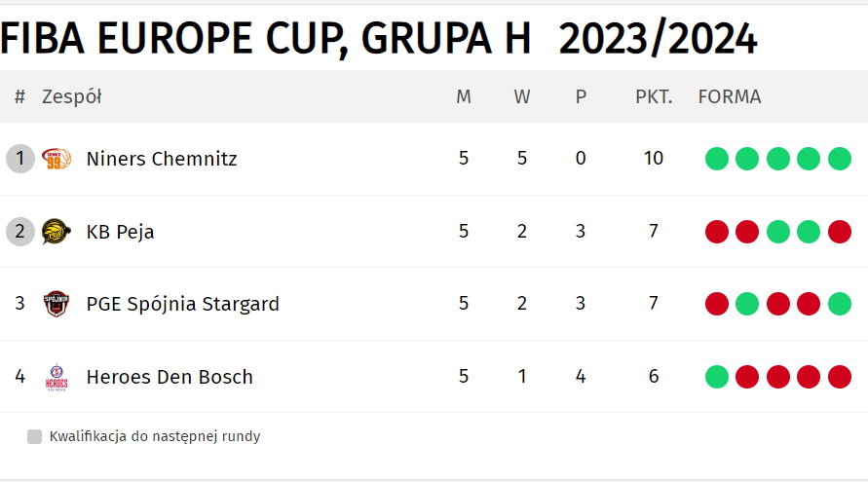Click the gray qualification legend swatch
This screenshot has height=482, width=868.
34,436
